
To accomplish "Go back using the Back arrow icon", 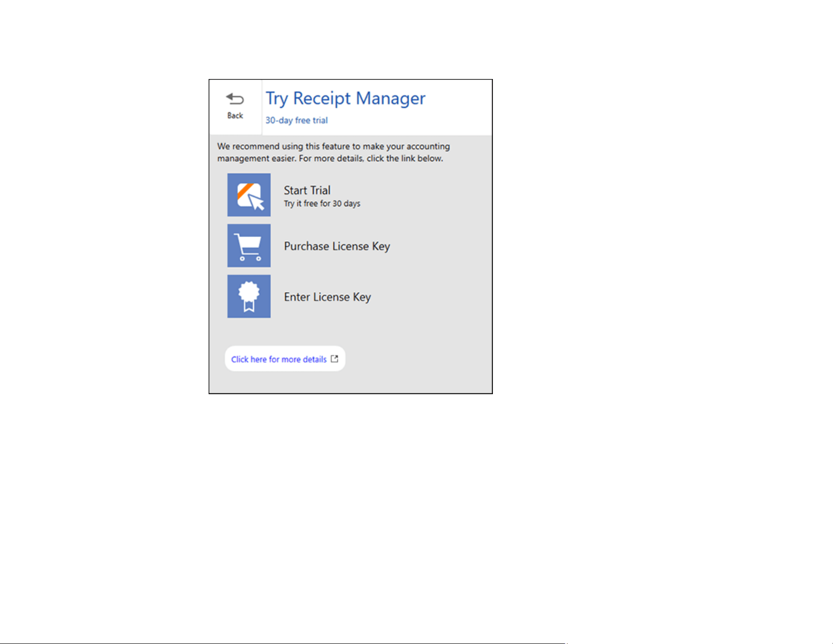I will pyautogui.click(x=235, y=99).
